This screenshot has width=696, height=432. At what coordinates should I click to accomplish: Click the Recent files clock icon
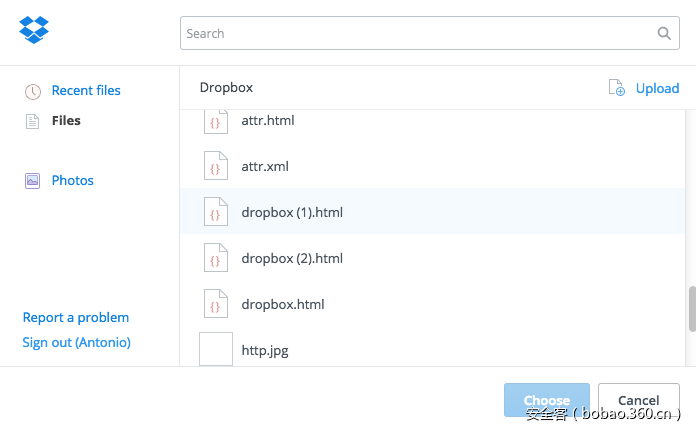(x=33, y=91)
